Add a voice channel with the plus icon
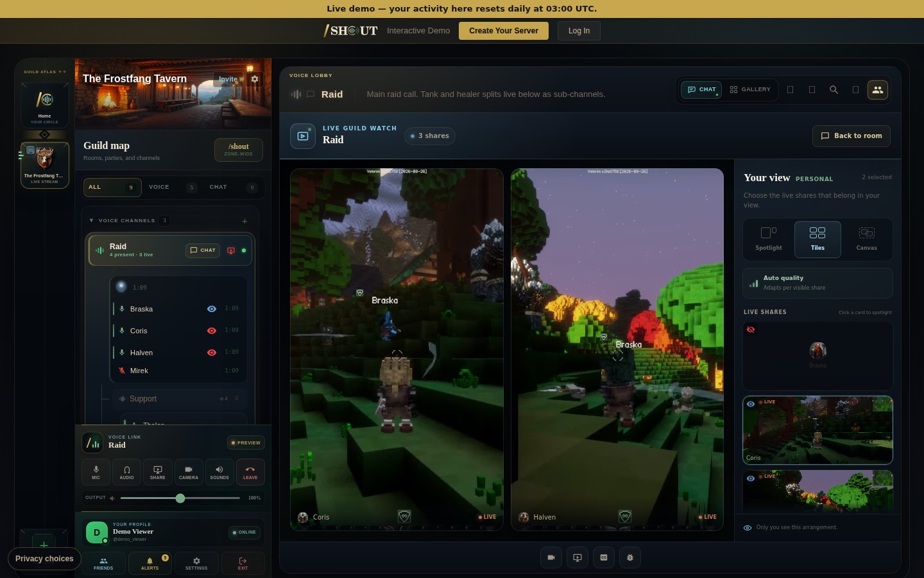The height and width of the screenshot is (578, 924). pyautogui.click(x=244, y=221)
